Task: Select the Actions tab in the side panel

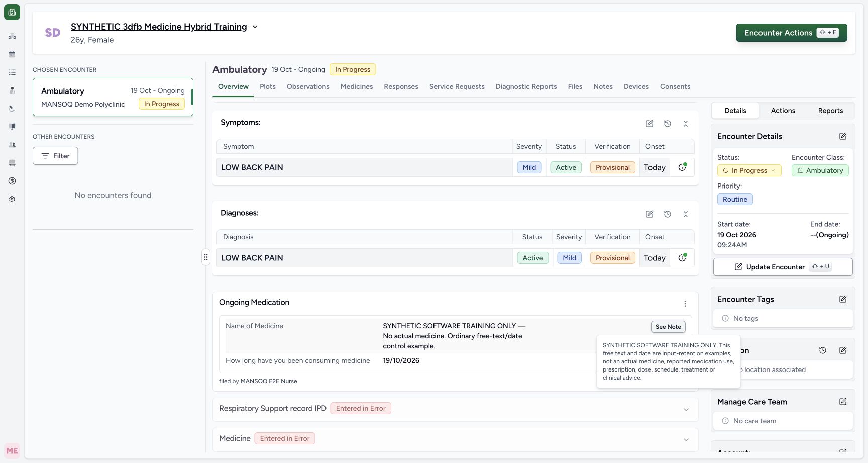Action: point(783,111)
